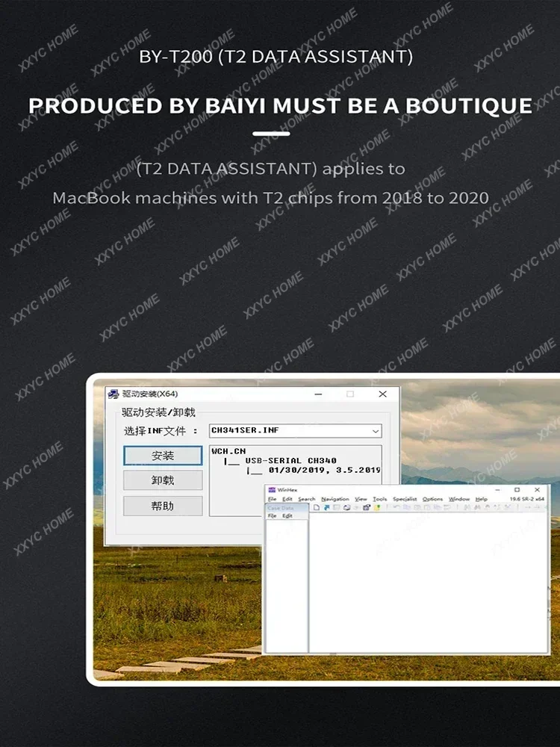The width and height of the screenshot is (560, 747).
Task: Click grayed Save disk icon in WinHex toolbar
Action: pos(337,507)
